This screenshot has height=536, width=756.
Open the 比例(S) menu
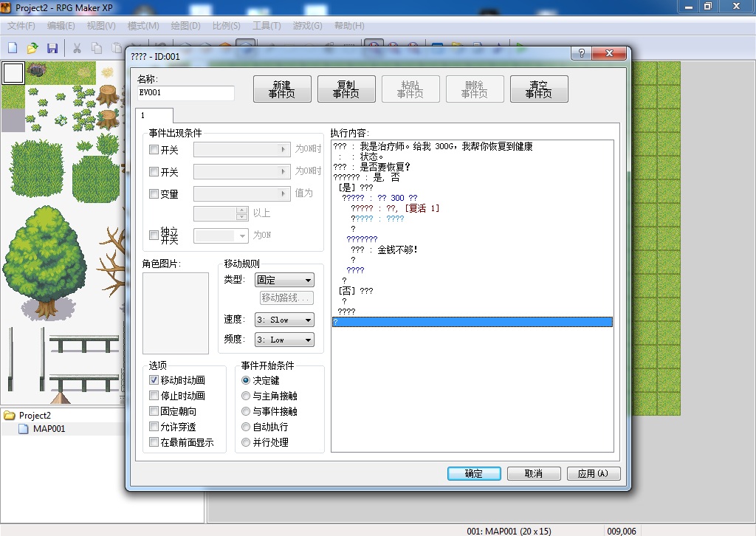click(x=226, y=26)
